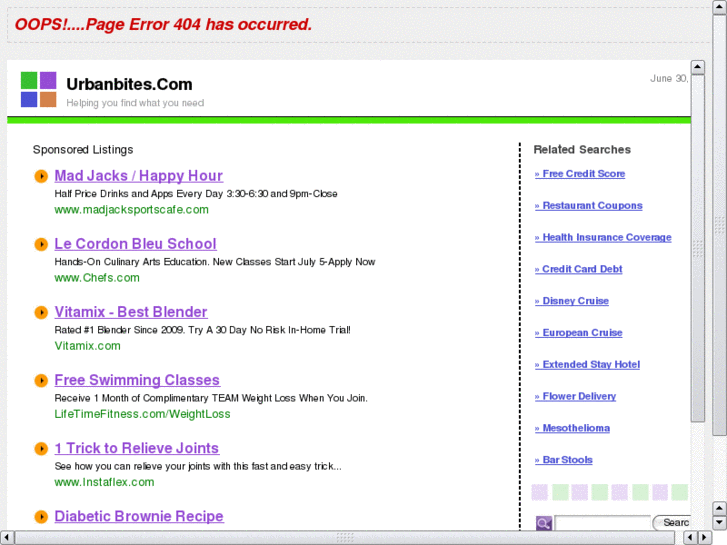This screenshot has width=727, height=545.
Task: Click the orange arrow beside Le Cordon Bleu School
Action: tap(41, 244)
